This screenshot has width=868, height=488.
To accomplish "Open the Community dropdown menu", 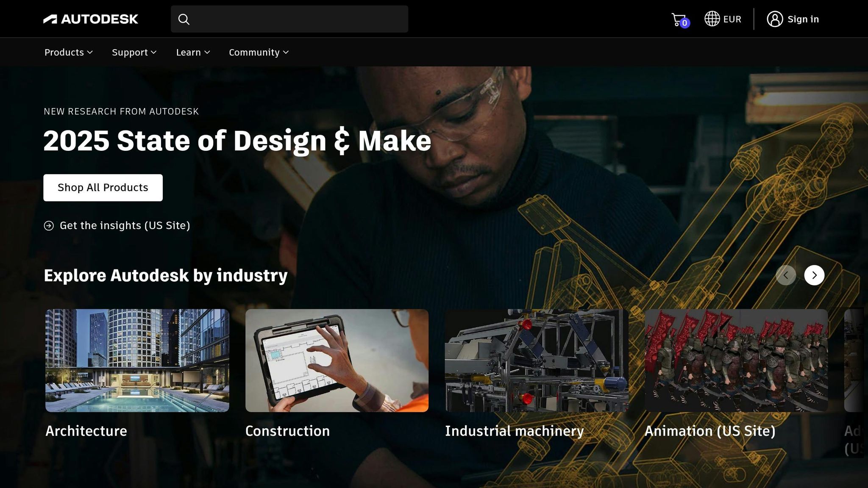I will [x=259, y=52].
